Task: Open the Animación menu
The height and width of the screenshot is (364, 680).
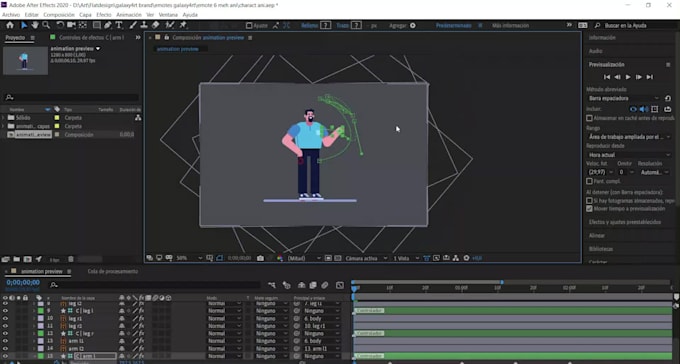Action: pos(129,15)
